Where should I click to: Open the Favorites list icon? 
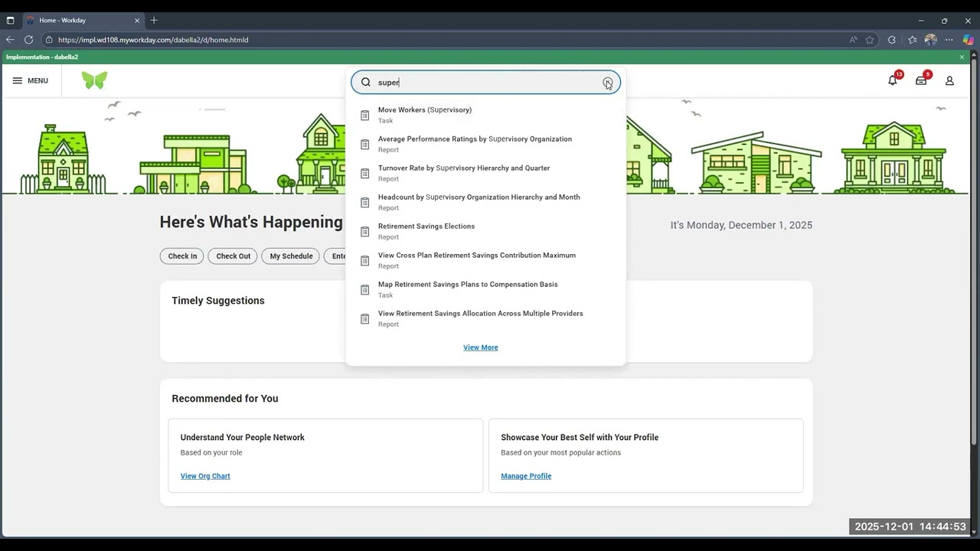pos(912,40)
